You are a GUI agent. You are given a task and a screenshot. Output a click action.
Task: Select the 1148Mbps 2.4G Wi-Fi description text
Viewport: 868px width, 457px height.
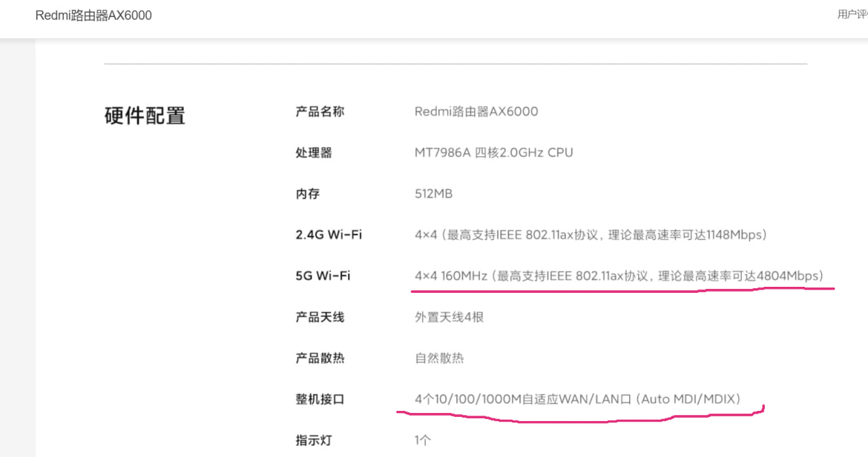[x=591, y=235]
